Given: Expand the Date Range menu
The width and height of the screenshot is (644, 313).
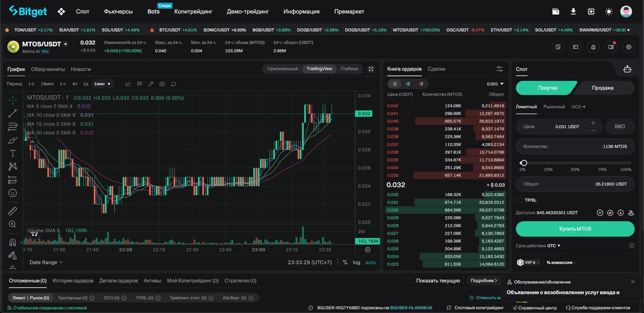Looking at the screenshot, I should point(46,262).
